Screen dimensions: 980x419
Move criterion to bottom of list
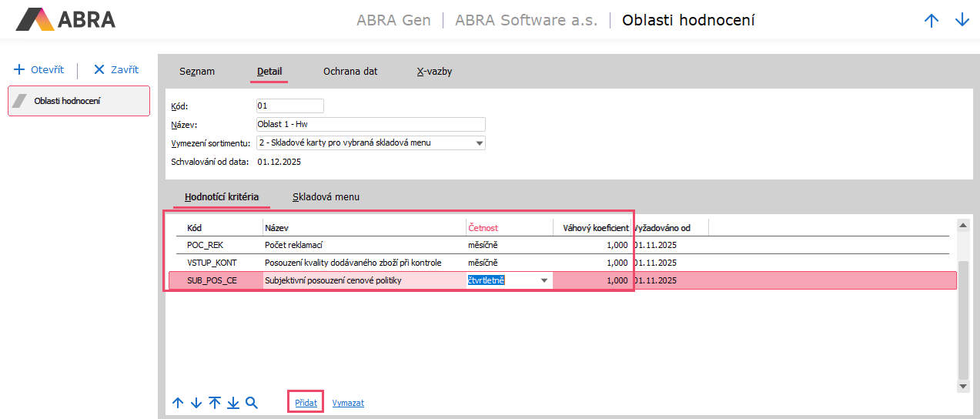[233, 403]
